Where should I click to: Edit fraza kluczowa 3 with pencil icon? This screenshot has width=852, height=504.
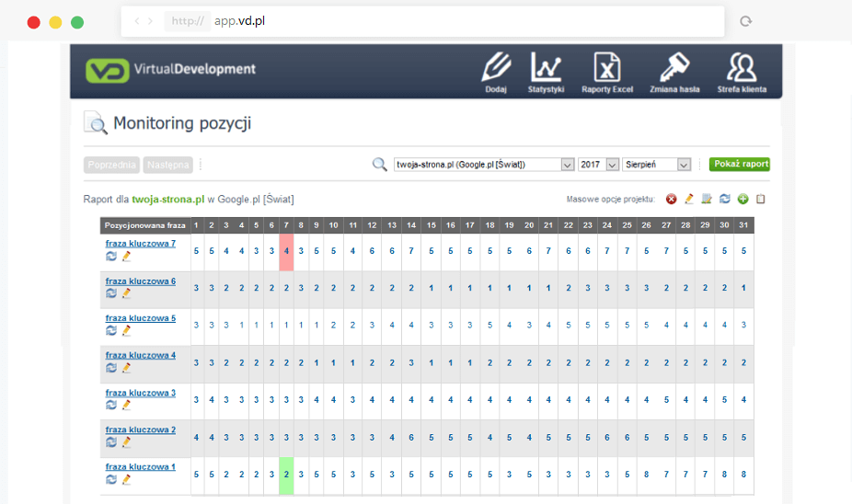point(126,405)
